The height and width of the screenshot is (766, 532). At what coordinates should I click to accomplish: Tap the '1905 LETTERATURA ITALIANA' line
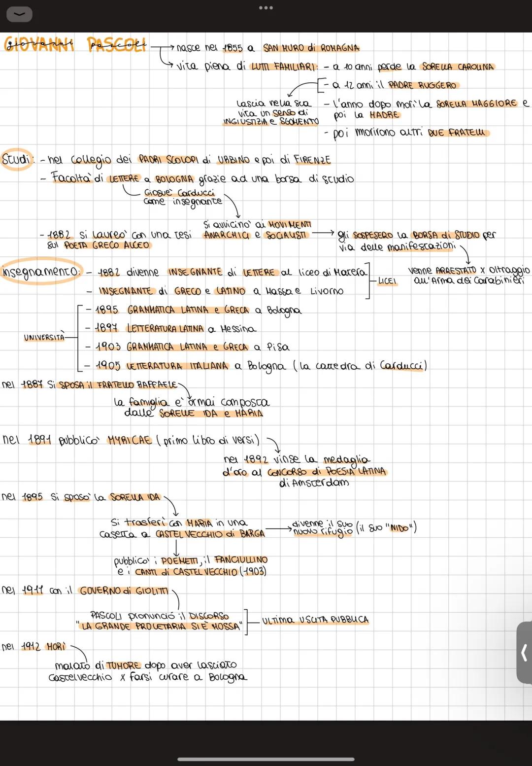(163, 366)
